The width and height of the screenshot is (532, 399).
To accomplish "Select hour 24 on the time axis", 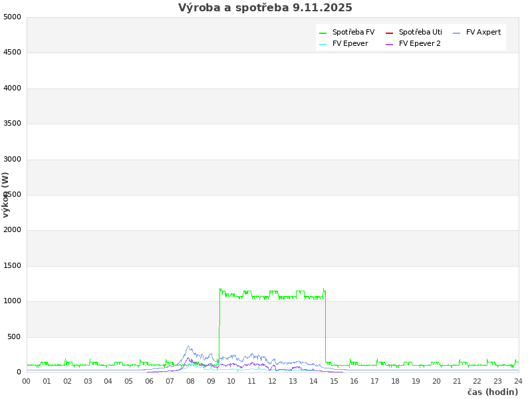I will point(518,381).
